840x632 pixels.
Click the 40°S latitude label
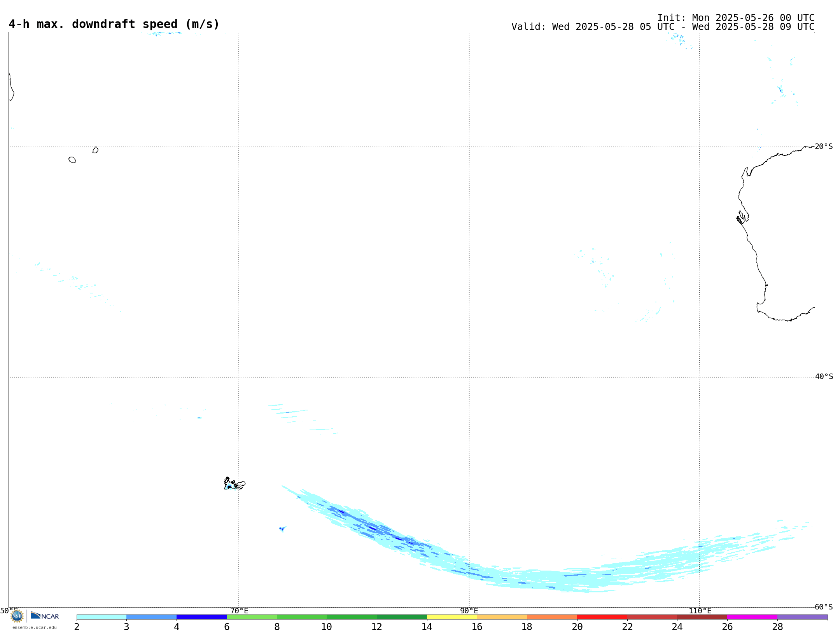pyautogui.click(x=824, y=377)
